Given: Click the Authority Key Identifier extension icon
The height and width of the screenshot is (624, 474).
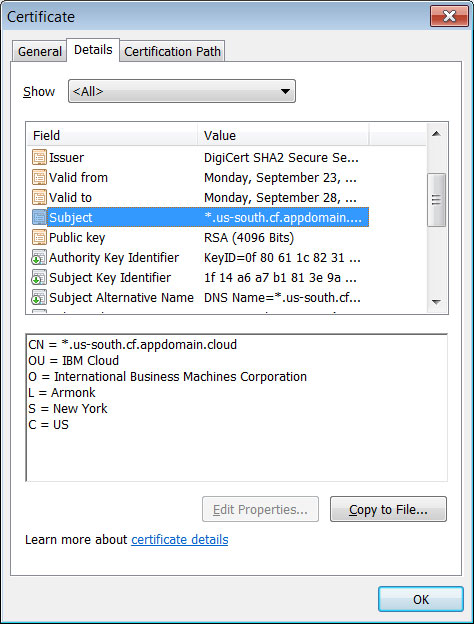Looking at the screenshot, I should (x=39, y=257).
